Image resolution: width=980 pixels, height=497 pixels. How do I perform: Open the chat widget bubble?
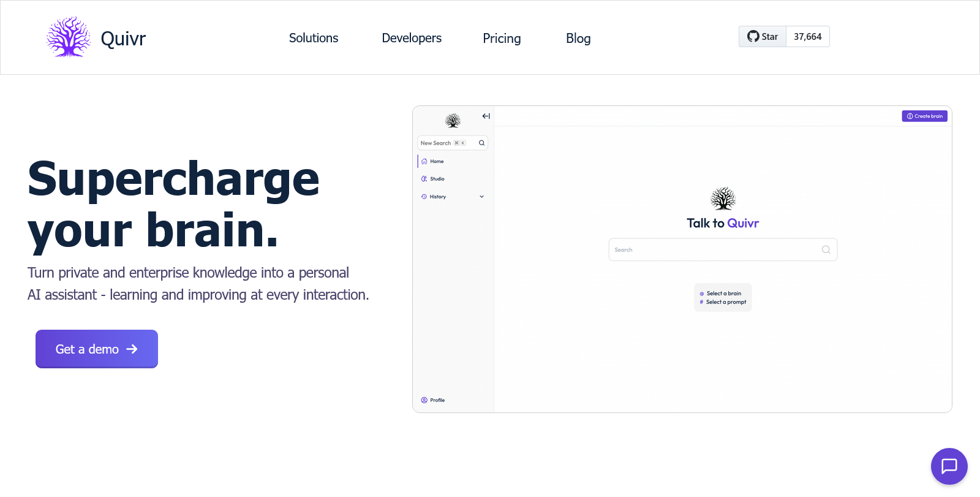click(x=949, y=466)
